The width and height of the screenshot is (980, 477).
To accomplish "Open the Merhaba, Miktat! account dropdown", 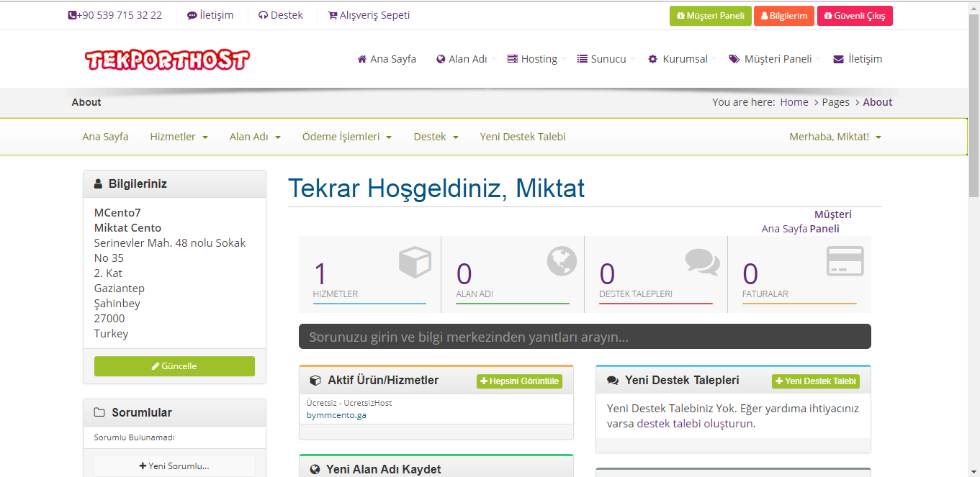I will pyautogui.click(x=835, y=137).
